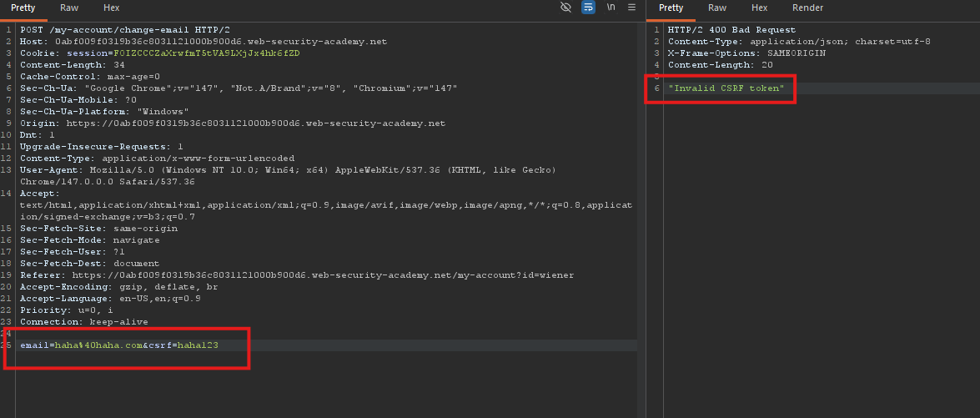
Task: Click the X-Frame-Options: SAMEORIGIN header
Action: 746,53
